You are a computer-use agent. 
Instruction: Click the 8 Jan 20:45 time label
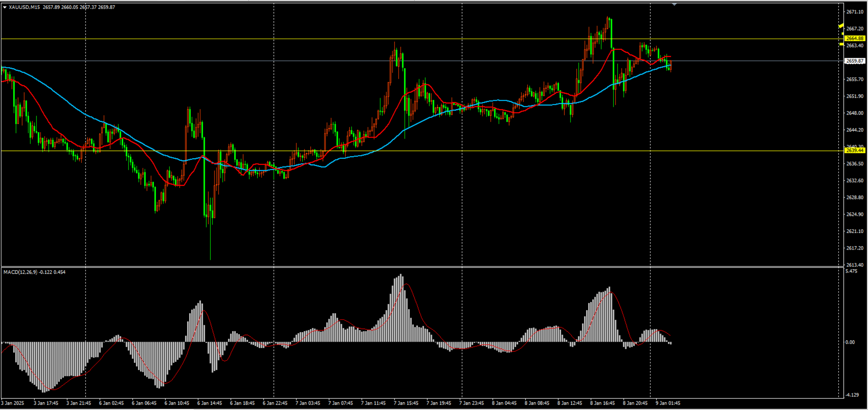click(x=635, y=403)
